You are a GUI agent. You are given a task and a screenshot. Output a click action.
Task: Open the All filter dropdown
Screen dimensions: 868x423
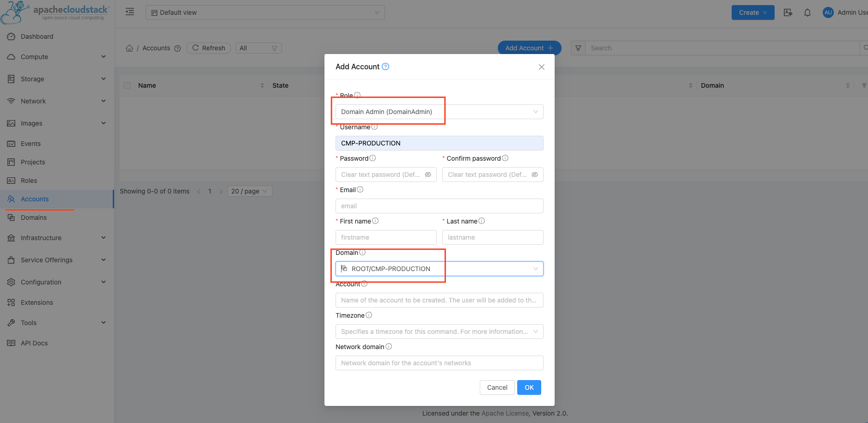259,48
